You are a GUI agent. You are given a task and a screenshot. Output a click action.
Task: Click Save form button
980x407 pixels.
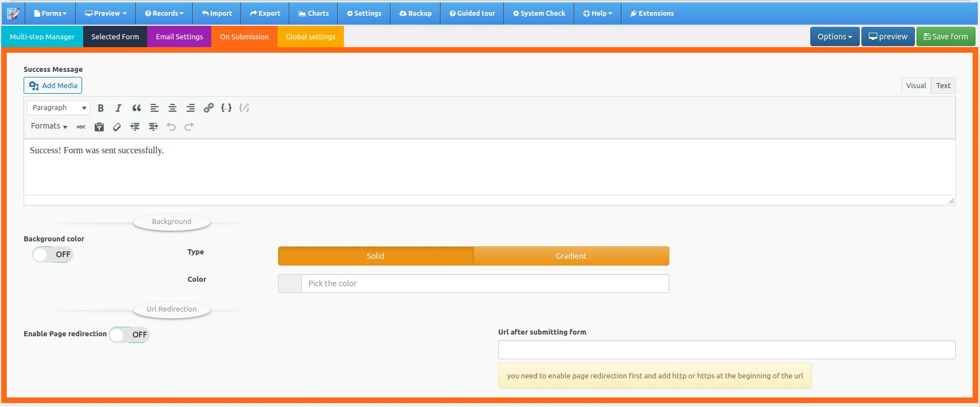click(946, 36)
